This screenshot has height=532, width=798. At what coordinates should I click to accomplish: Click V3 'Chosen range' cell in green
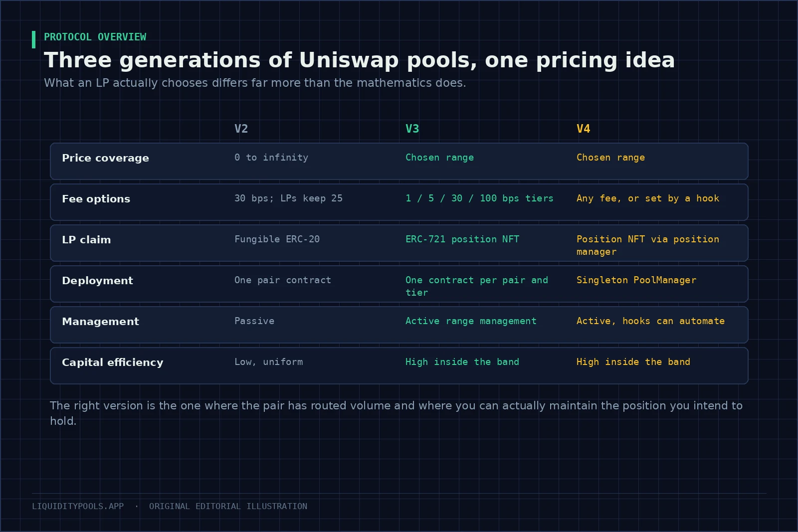pyautogui.click(x=440, y=158)
